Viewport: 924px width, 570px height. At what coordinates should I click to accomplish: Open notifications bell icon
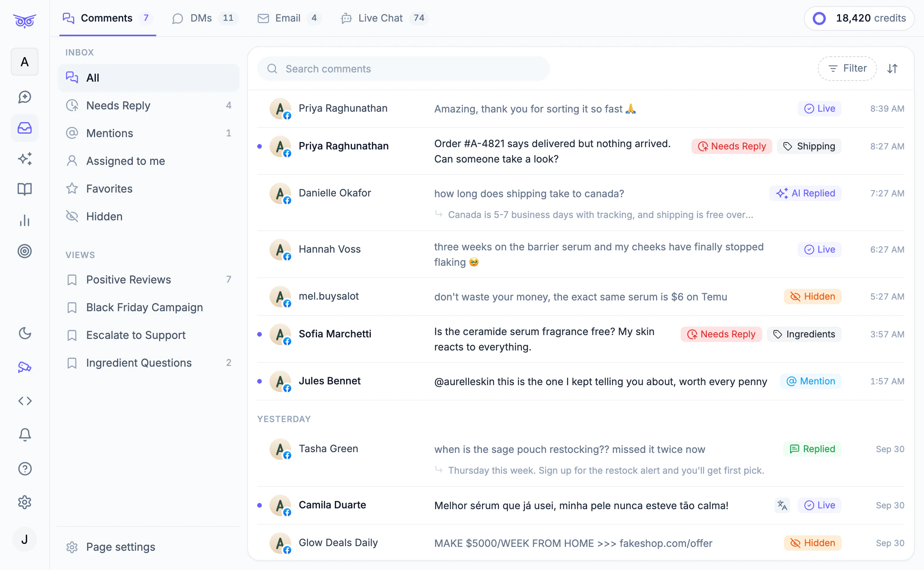(25, 434)
